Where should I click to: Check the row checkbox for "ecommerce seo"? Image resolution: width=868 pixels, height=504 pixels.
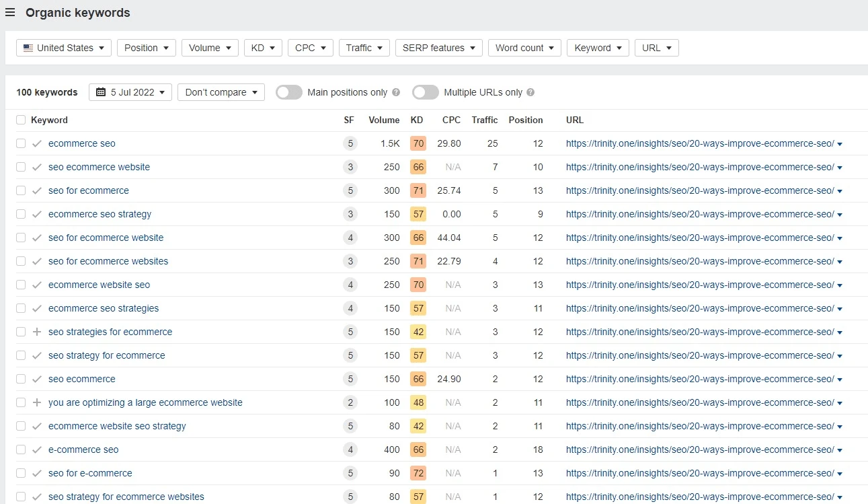pos(20,143)
